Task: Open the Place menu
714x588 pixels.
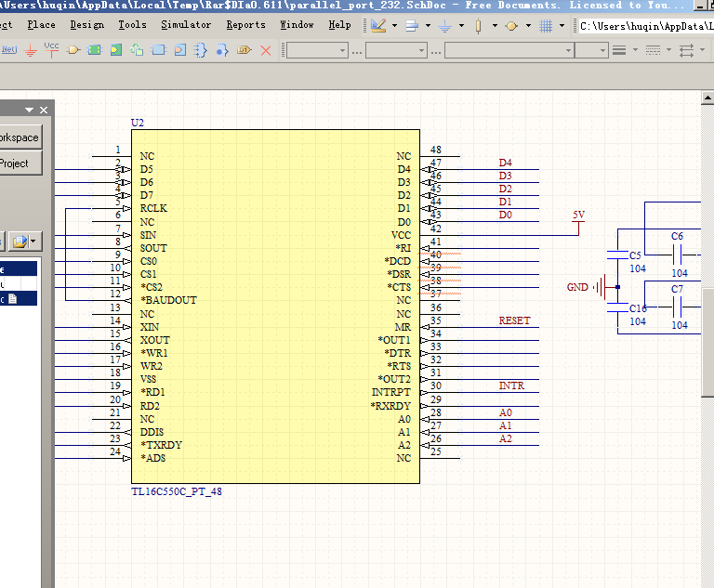Action: coord(42,25)
